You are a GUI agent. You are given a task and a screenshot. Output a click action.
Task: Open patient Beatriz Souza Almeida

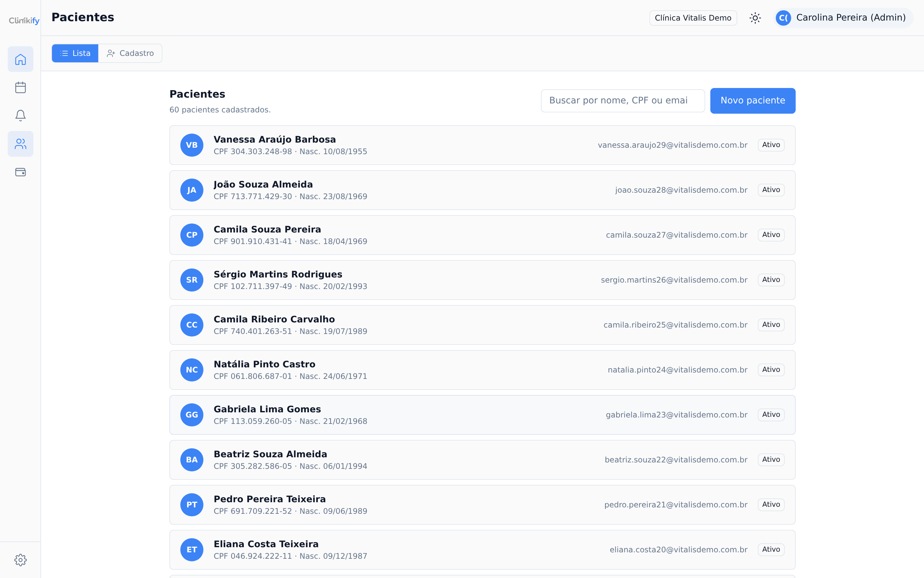(482, 460)
